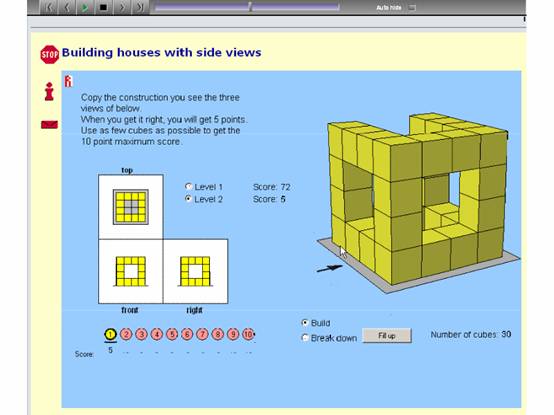Skip to first frame in player bar
554x415 pixels.
click(x=49, y=7)
